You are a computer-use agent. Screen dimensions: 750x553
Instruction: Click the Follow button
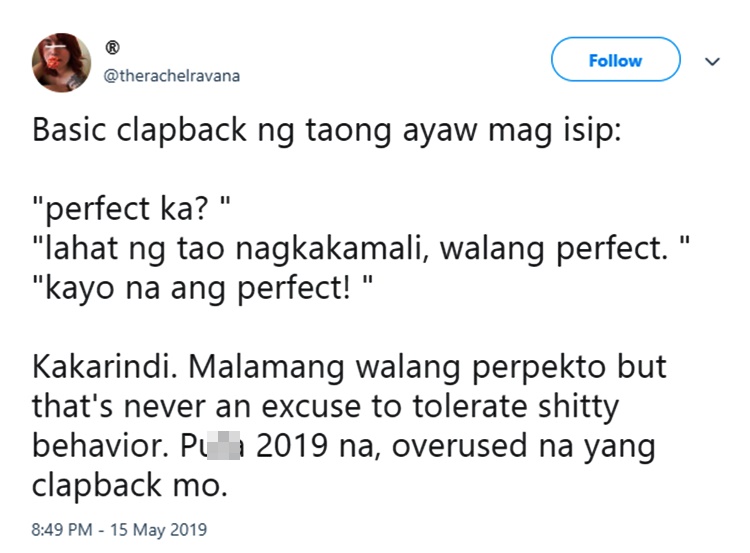tap(615, 61)
